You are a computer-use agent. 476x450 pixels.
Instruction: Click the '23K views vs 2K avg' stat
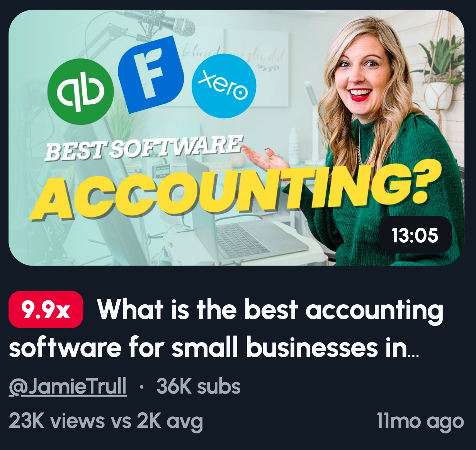tap(106, 421)
